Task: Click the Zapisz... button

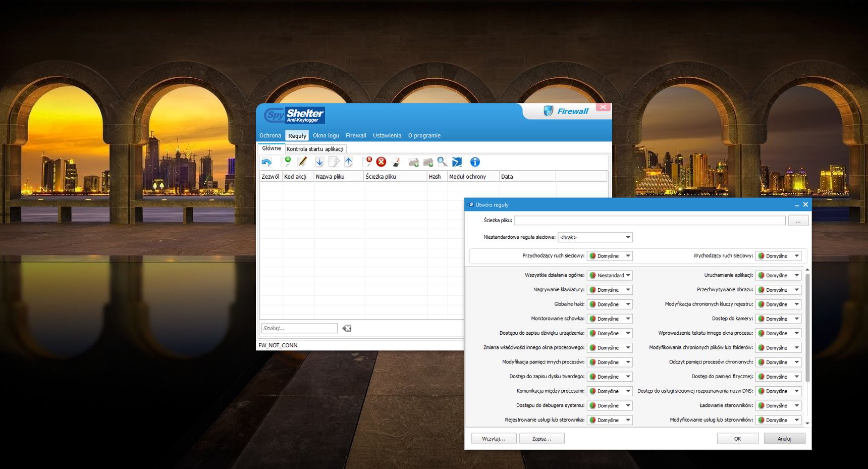Action: 541,439
